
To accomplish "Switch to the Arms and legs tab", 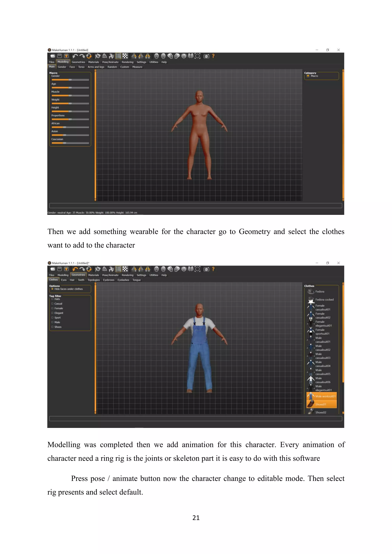I will [x=96, y=67].
